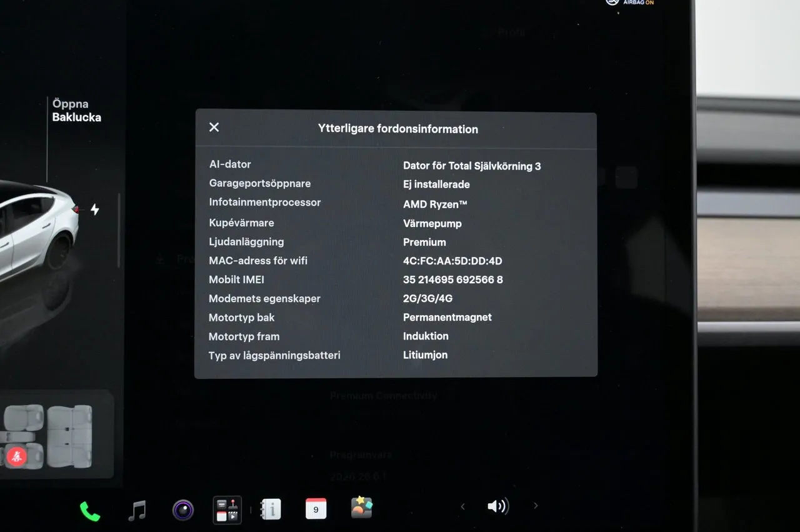Open the green Phone app

[x=90, y=511]
